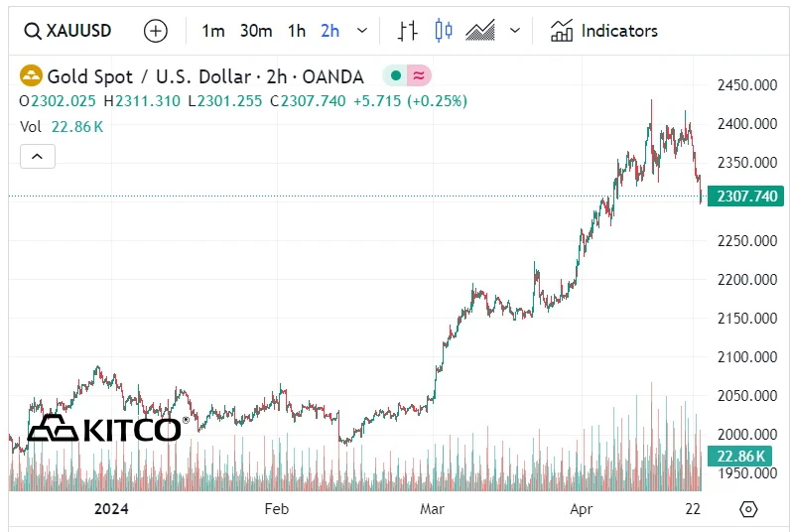Toggle the pink approximate-data indicator
This screenshot has width=790, height=532.
419,75
